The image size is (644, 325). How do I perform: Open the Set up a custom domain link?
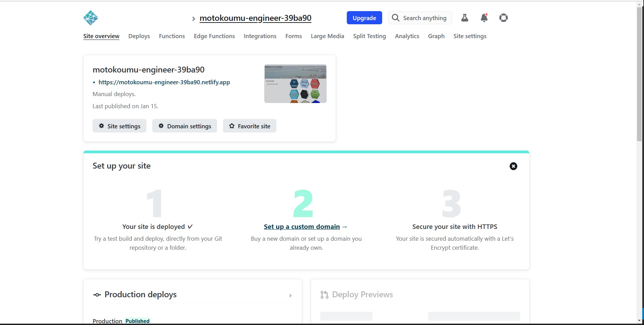tap(302, 226)
